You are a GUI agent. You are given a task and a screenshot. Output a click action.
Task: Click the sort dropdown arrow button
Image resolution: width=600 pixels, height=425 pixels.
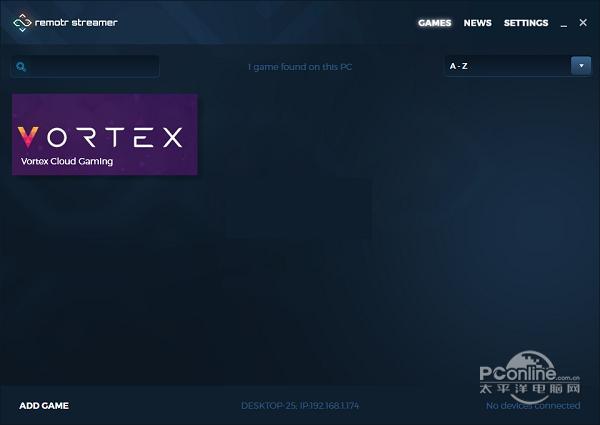click(581, 66)
